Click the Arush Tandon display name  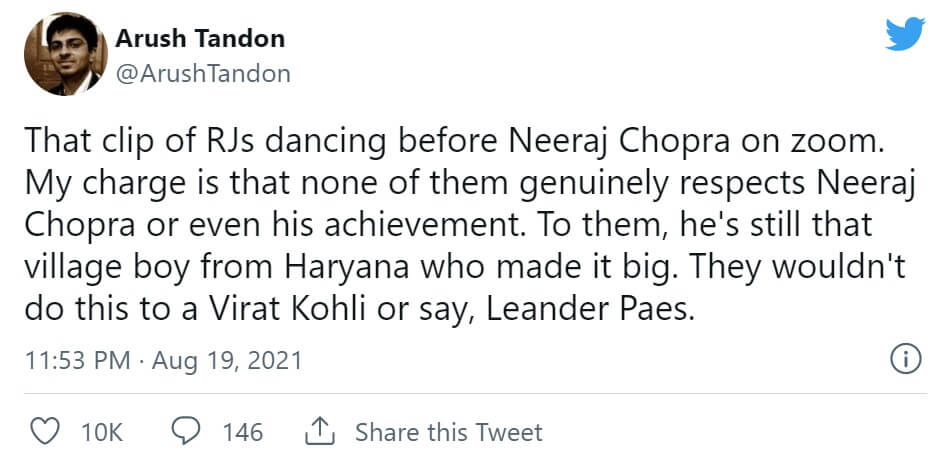[200, 39]
